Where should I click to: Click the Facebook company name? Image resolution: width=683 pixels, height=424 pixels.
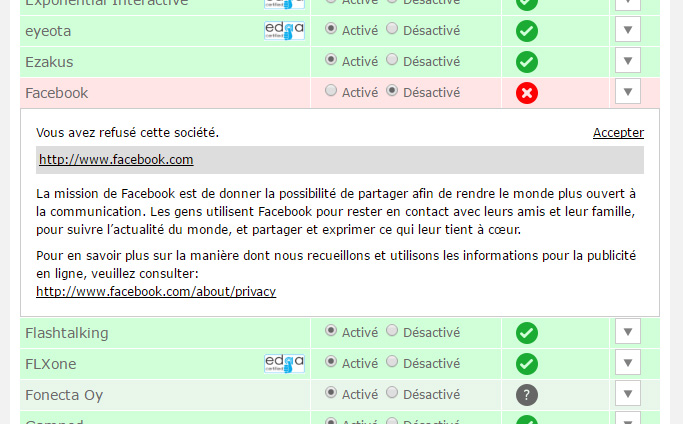pyautogui.click(x=57, y=93)
